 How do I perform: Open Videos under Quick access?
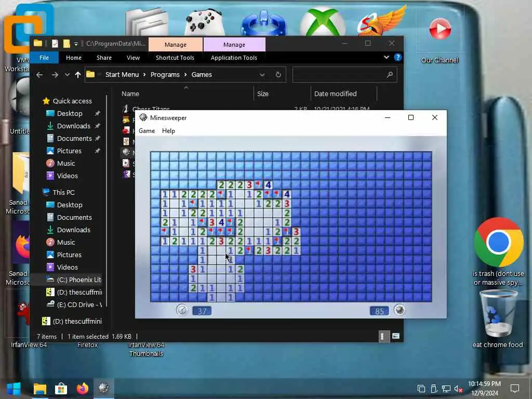click(67, 176)
